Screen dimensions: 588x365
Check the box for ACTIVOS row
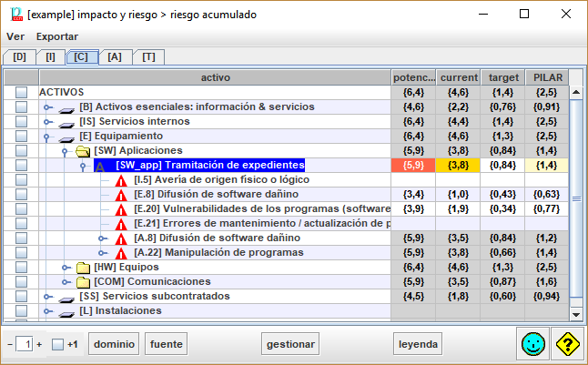(x=21, y=93)
